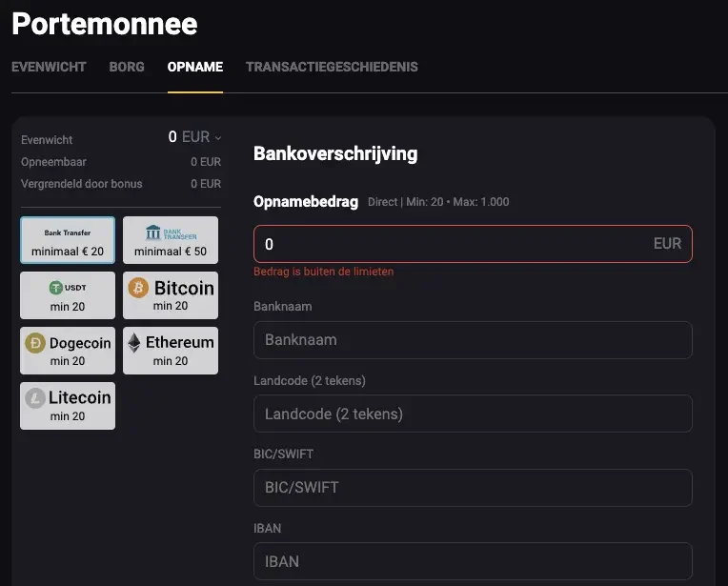Screen dimensions: 728x586
Task: Select Litecoin payment option
Action: point(68,406)
